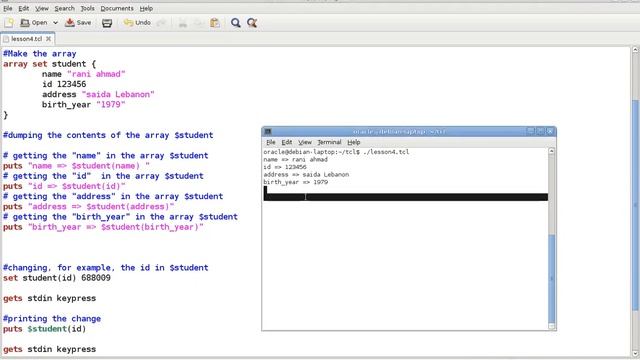Click the Paste clipboard icon
The image size is (640, 360).
click(x=215, y=23)
